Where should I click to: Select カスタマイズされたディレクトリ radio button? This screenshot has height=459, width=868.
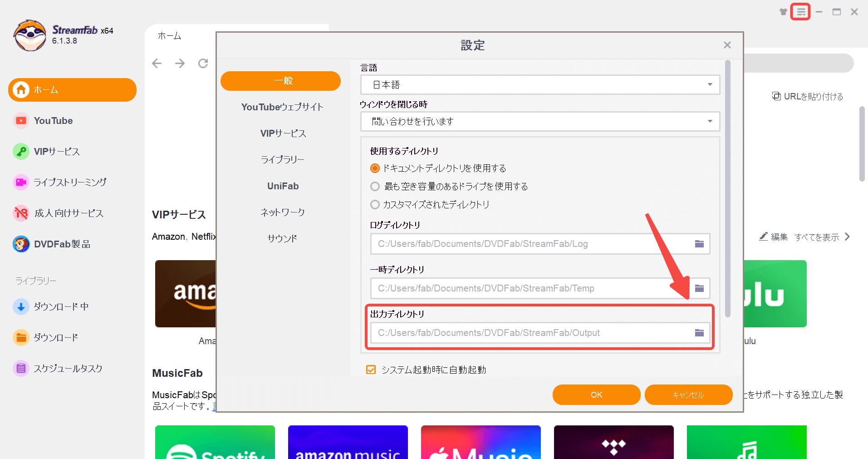tap(375, 205)
